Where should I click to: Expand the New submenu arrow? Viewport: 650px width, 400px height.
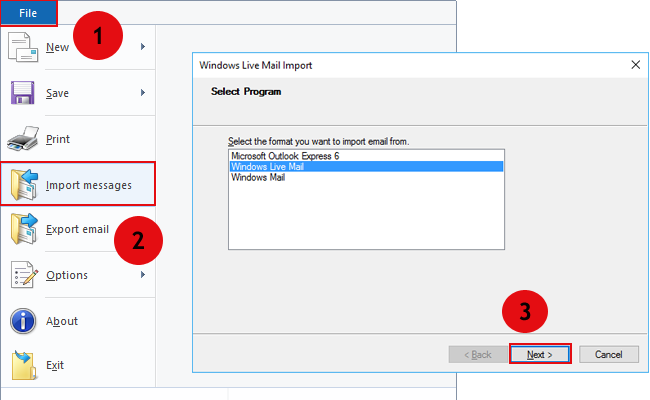pyautogui.click(x=143, y=46)
